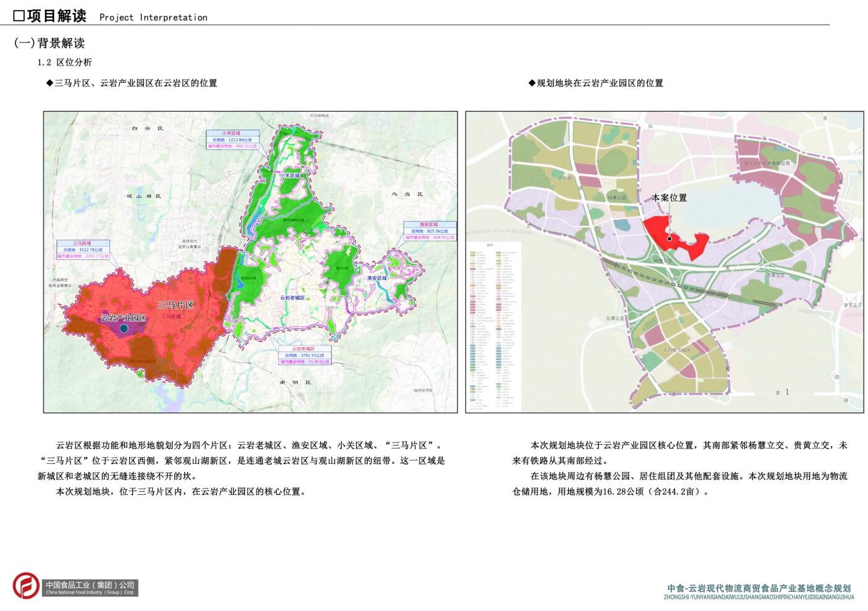The width and height of the screenshot is (868, 611).
Task: Select the 云岩老城区 callout box with 3792.55公顷
Action: (304, 355)
